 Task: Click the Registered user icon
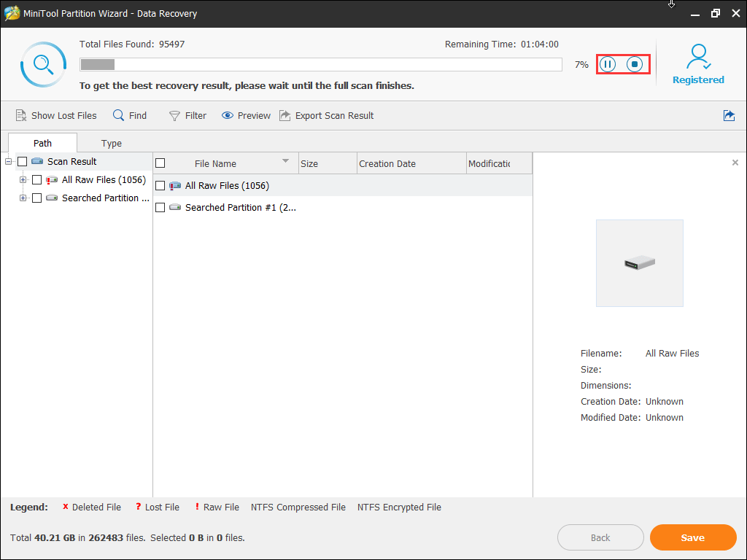[x=698, y=58]
